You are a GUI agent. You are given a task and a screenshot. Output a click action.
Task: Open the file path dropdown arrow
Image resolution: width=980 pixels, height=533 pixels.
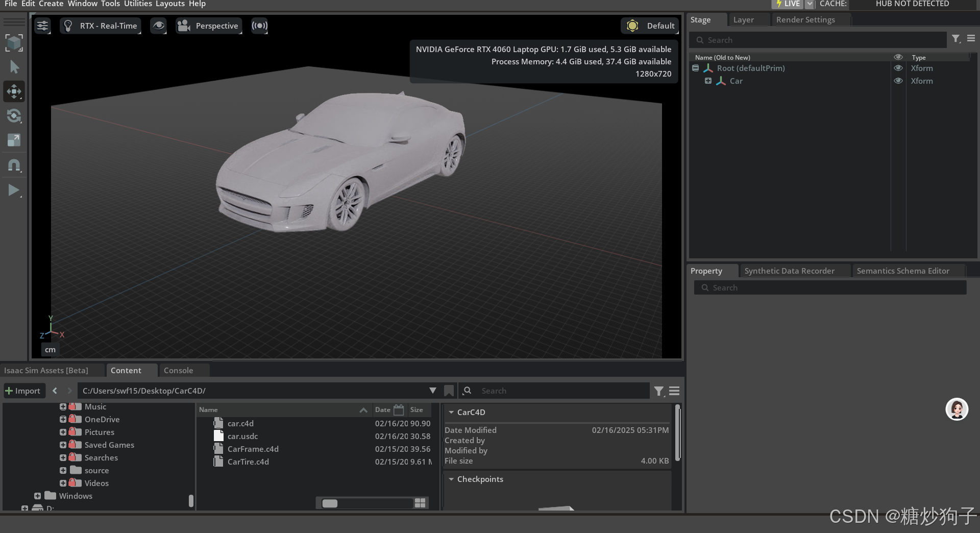[432, 391]
